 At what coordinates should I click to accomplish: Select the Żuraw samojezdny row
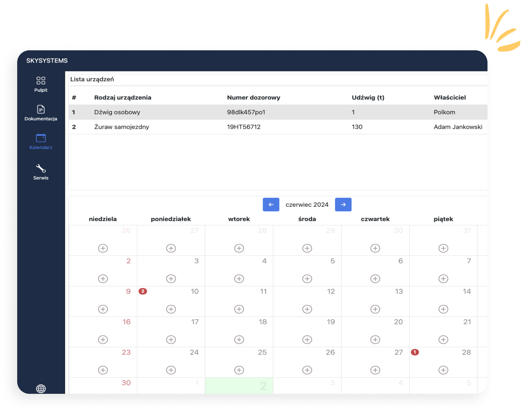click(x=278, y=127)
